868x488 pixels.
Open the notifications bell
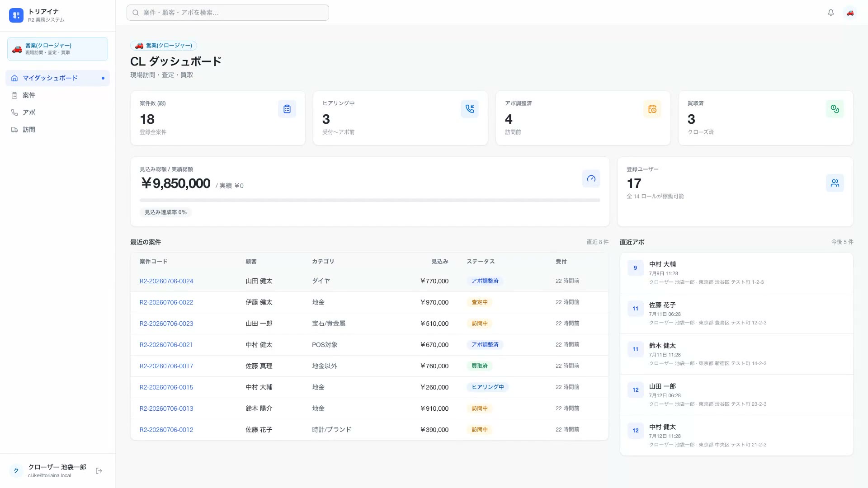(x=831, y=13)
